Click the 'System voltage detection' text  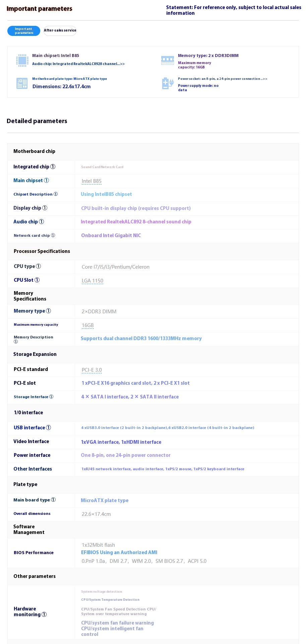pyautogui.click(x=102, y=592)
